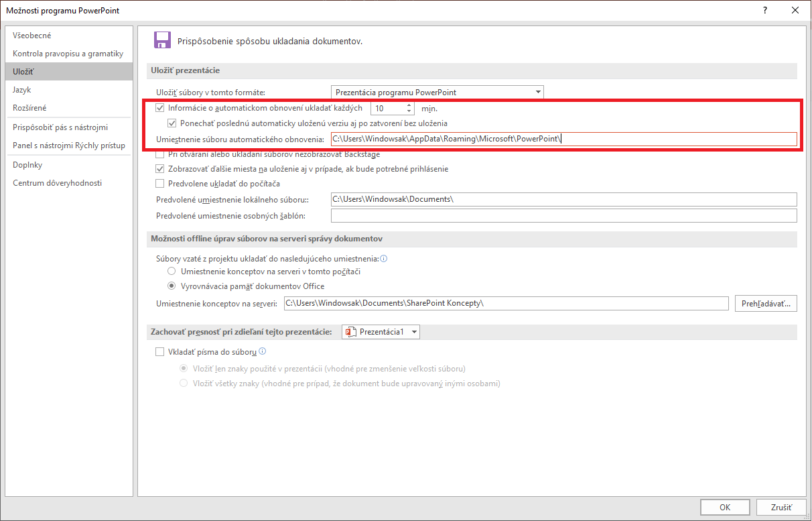Click the server drafts location field
The image size is (812, 521).
click(x=506, y=304)
